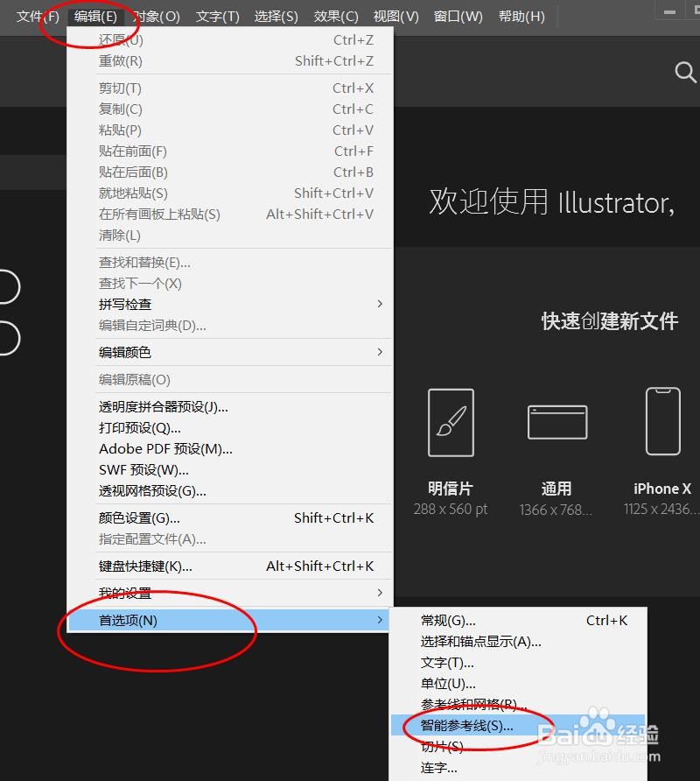The image size is (700, 781).
Task: Open the 视图(V) menu
Action: [396, 17]
